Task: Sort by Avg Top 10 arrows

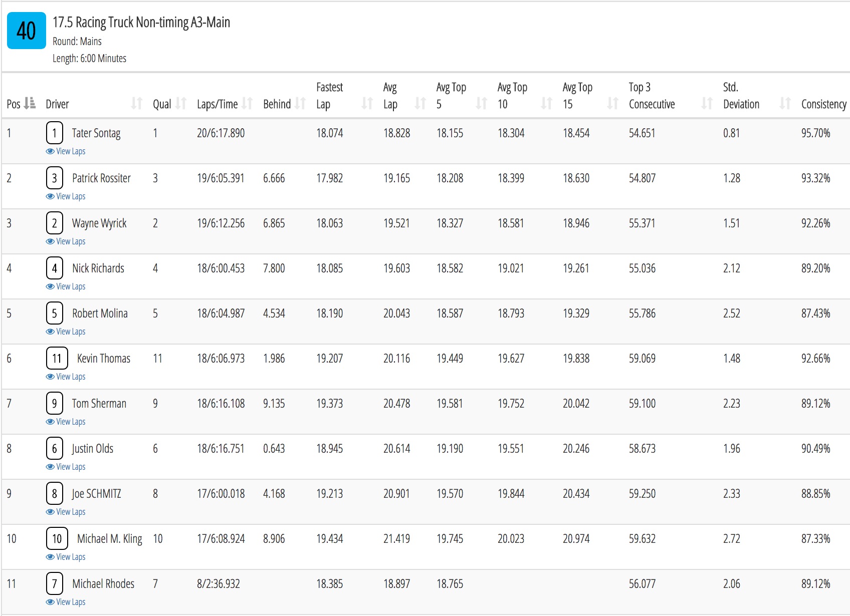Action: (547, 103)
